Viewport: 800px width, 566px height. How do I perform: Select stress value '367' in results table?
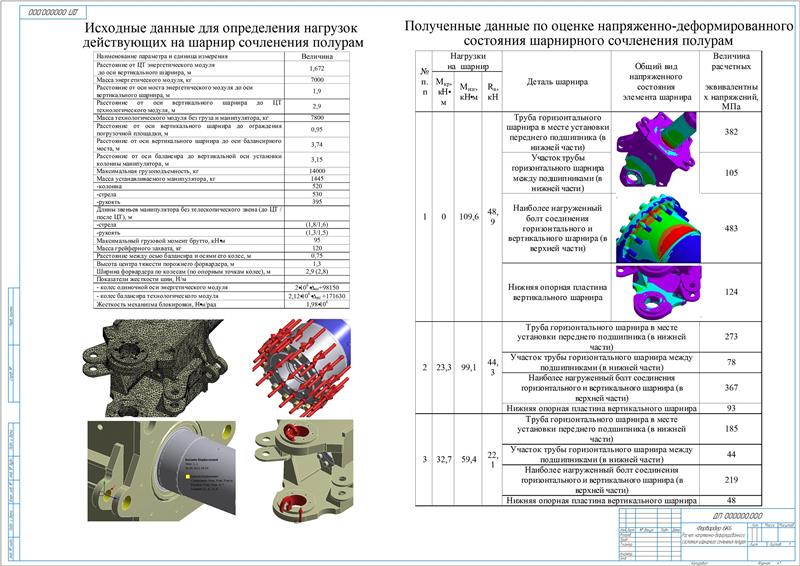point(731,388)
